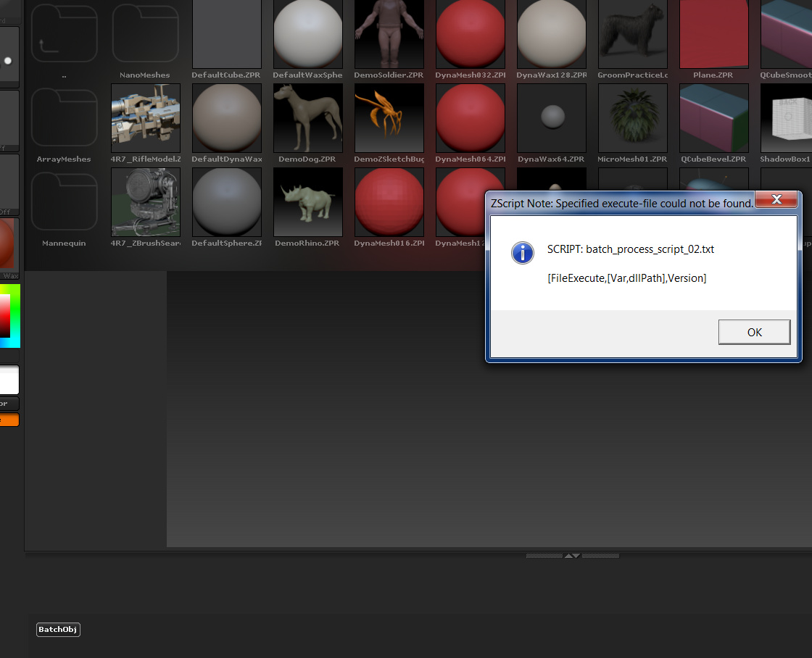
Task: Select the DynaMesh064 project thumbnail
Action: [471, 118]
